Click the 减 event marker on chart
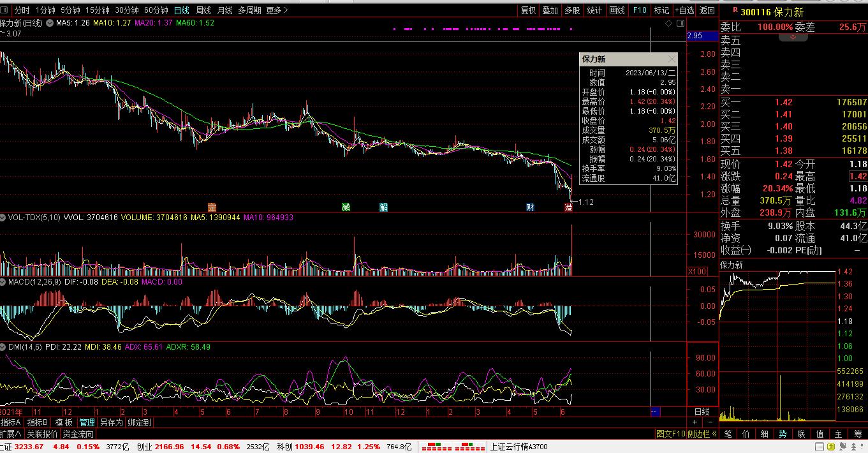 (x=346, y=207)
